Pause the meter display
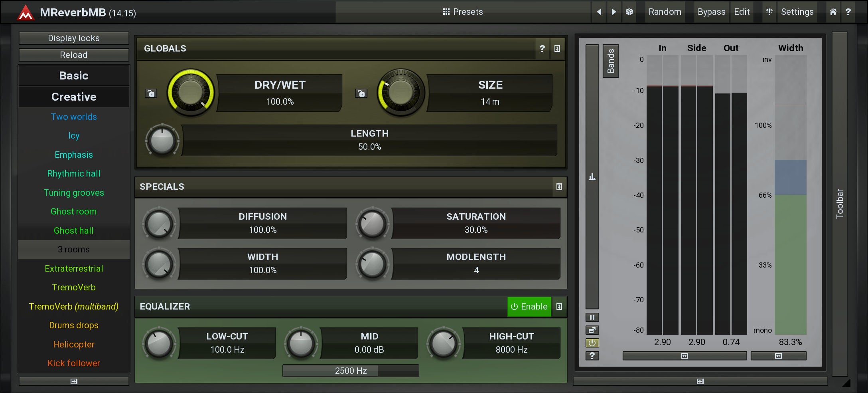 [592, 318]
